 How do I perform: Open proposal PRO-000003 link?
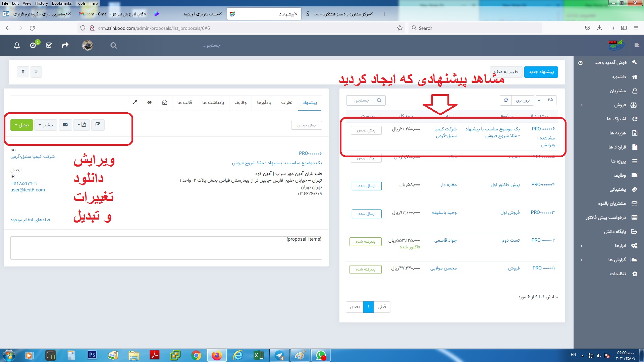[x=543, y=212]
